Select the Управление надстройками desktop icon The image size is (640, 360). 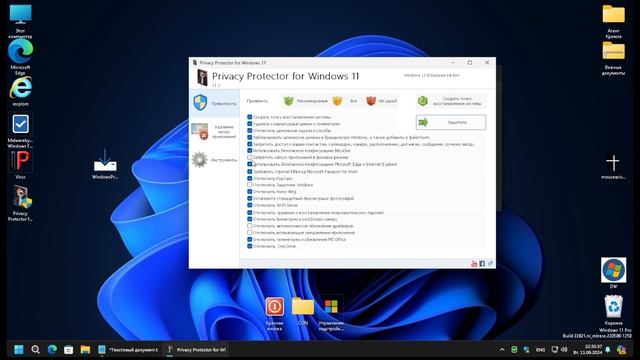pyautogui.click(x=331, y=313)
